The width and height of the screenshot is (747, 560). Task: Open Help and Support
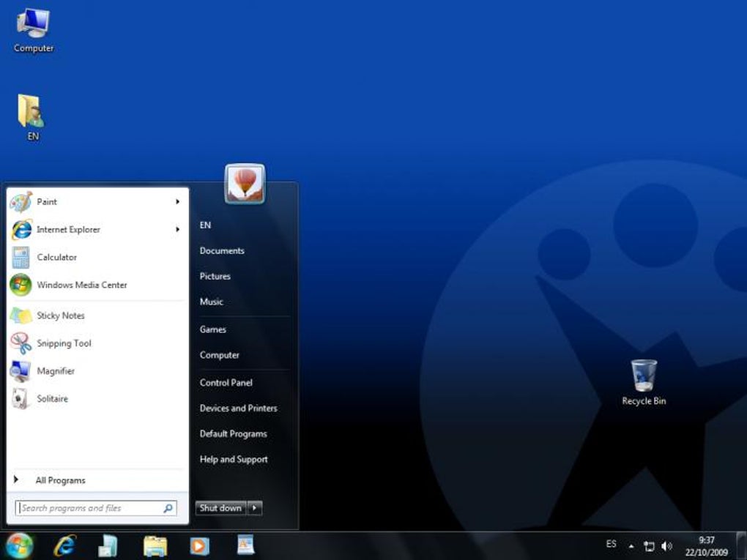point(234,460)
